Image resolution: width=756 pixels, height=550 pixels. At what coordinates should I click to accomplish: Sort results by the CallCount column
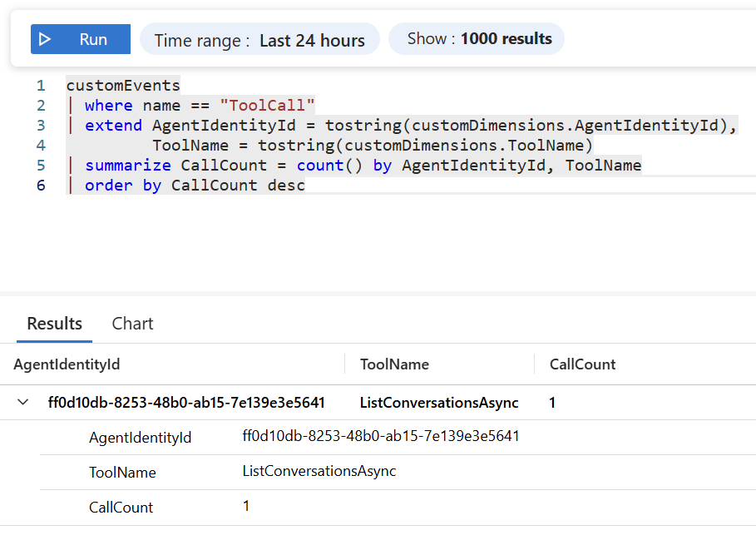click(583, 364)
